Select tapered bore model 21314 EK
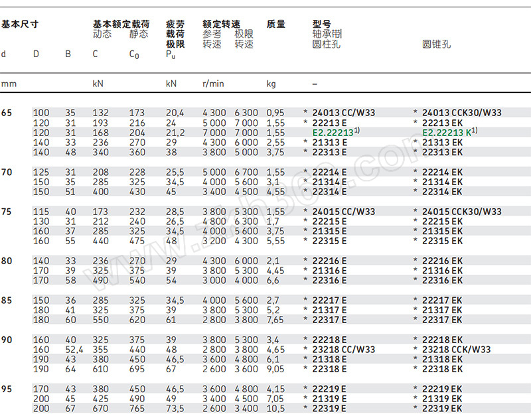 click(x=442, y=182)
